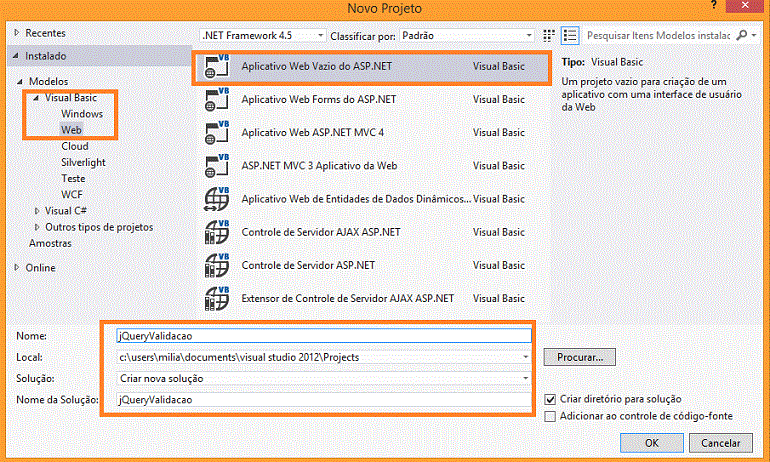
Task: Select the WCF category
Action: (72, 195)
